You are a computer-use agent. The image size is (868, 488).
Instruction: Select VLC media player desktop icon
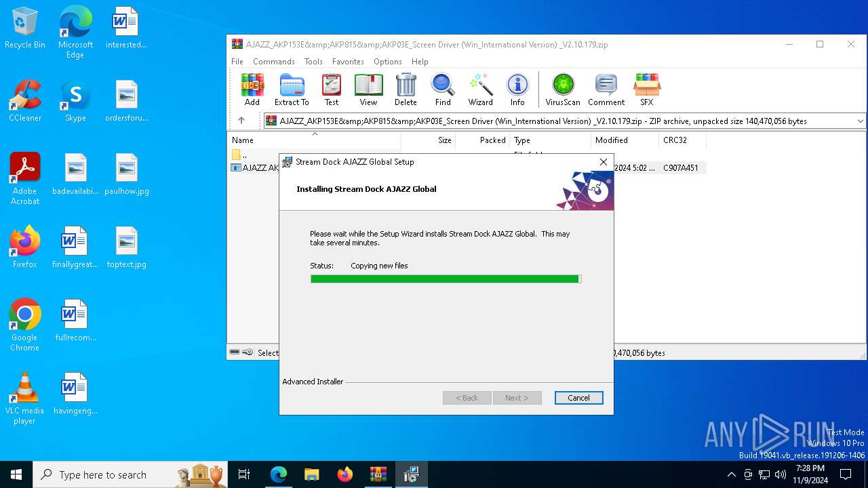tap(25, 399)
